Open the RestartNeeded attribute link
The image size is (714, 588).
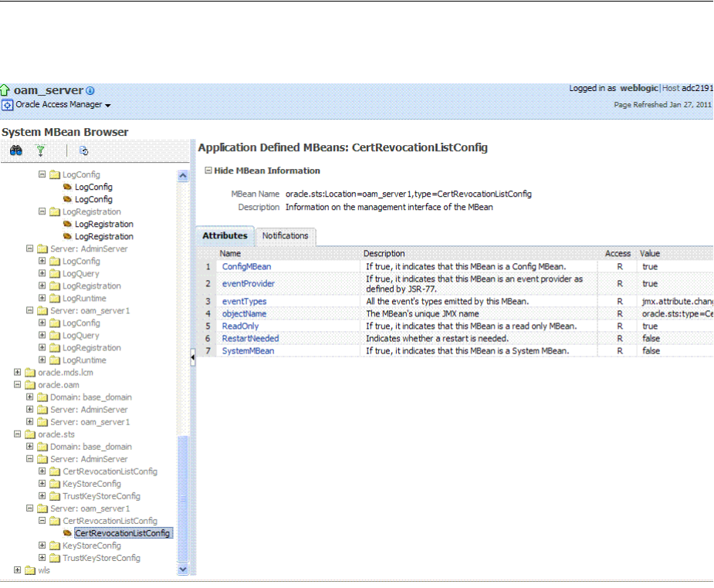250,339
